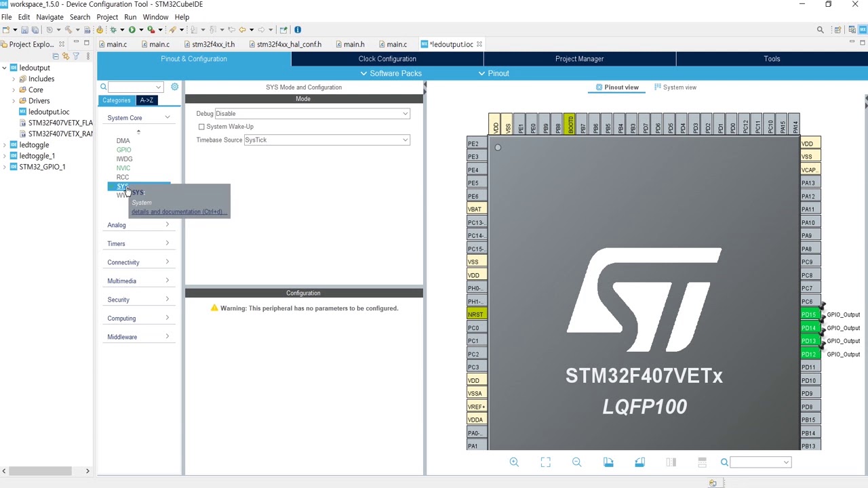868x488 pixels.
Task: Click the green PD15 pin
Action: pos(810,315)
